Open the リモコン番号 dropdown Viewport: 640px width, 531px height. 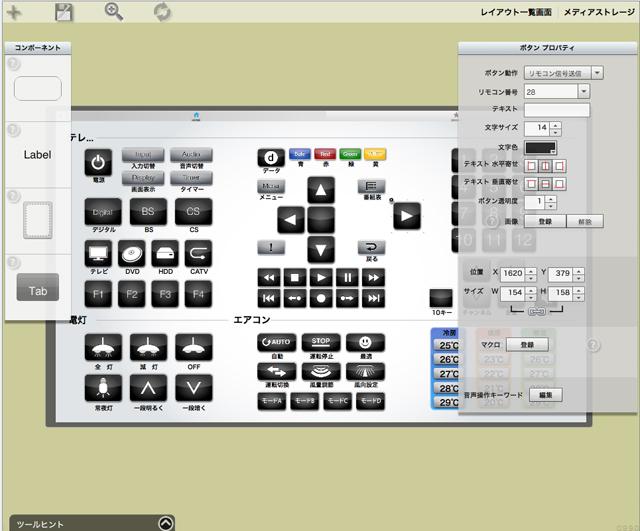[584, 91]
